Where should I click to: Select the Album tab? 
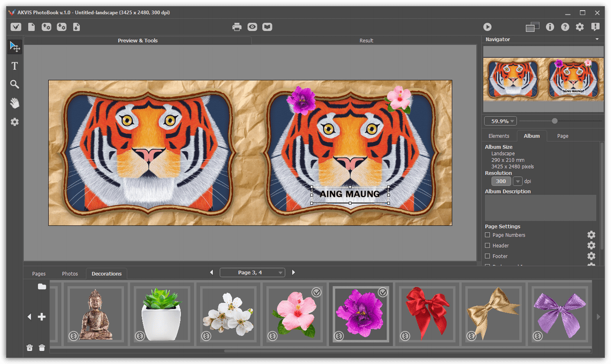click(x=532, y=136)
